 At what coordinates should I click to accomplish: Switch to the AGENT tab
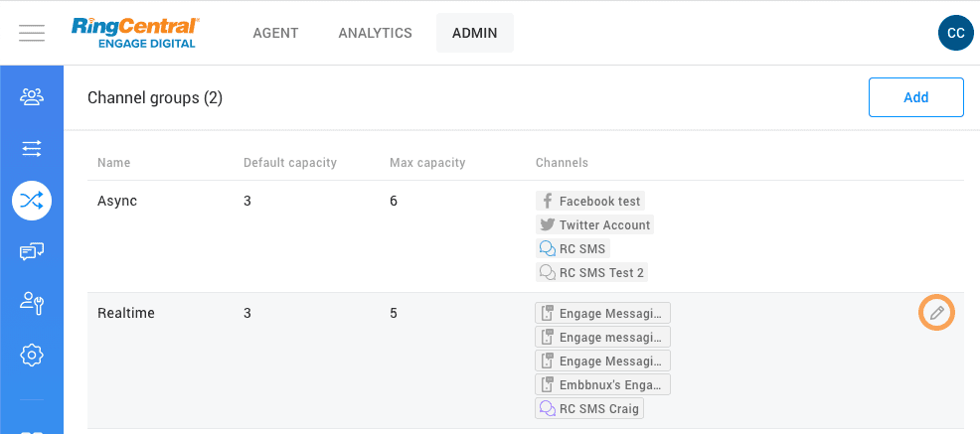click(x=275, y=33)
